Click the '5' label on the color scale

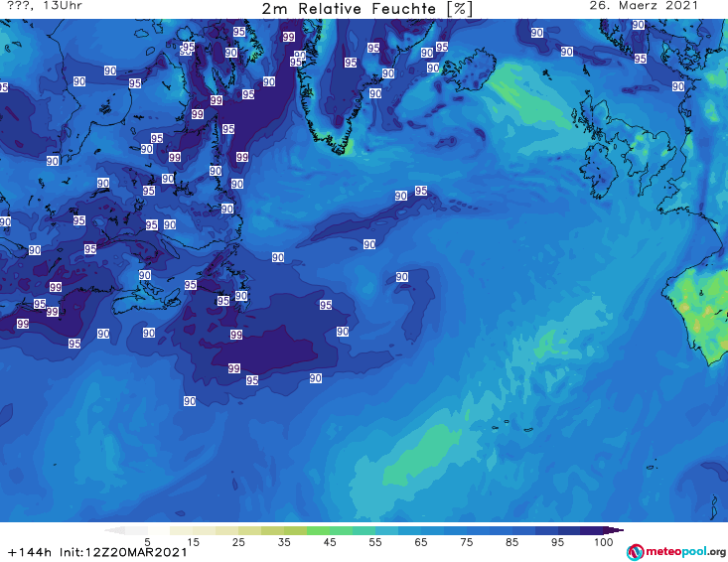[147, 542]
